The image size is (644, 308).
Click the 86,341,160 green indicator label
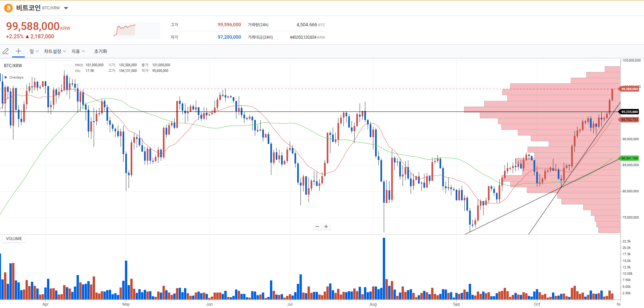pos(629,158)
